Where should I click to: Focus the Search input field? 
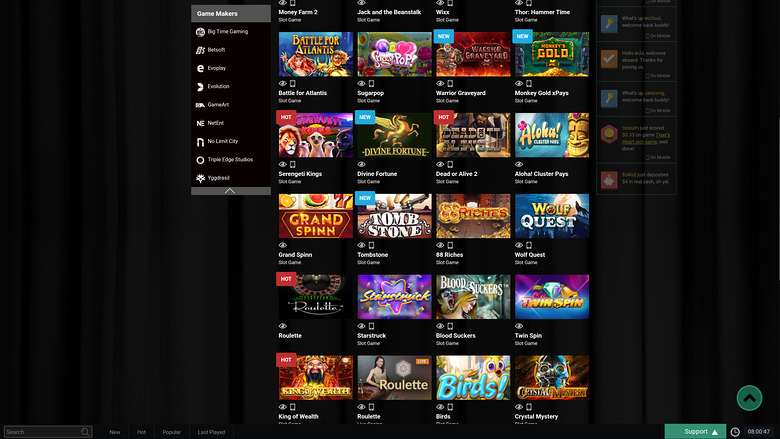[x=48, y=432]
